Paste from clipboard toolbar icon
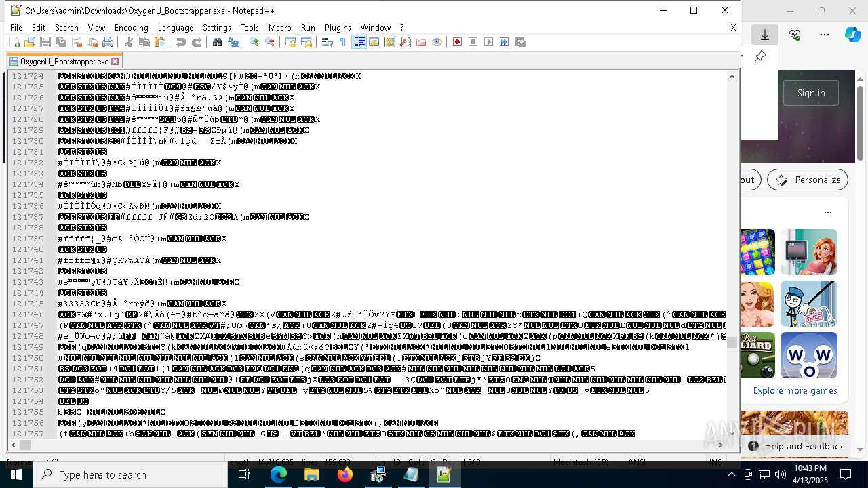The height and width of the screenshot is (488, 868). [160, 42]
